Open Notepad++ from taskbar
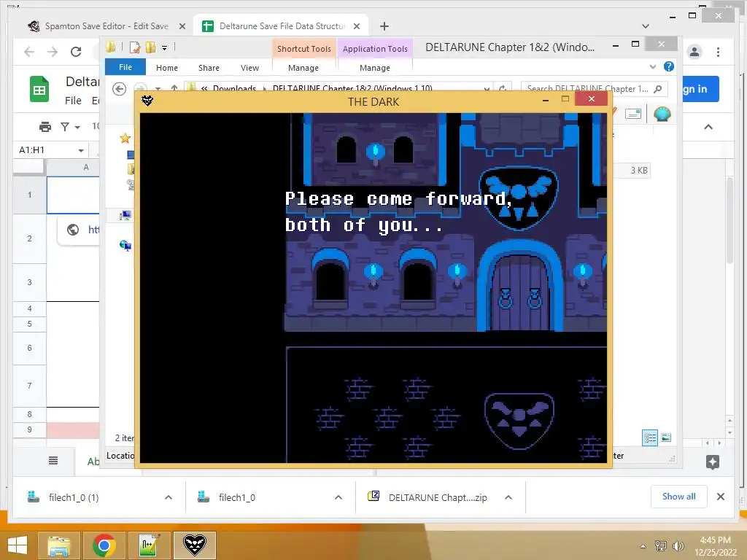The image size is (747, 560). click(149, 545)
